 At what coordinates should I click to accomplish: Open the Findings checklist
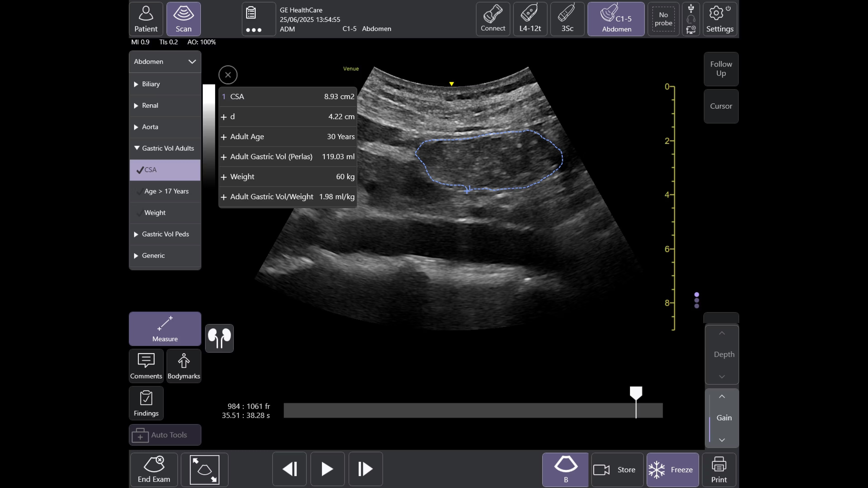[146, 403]
